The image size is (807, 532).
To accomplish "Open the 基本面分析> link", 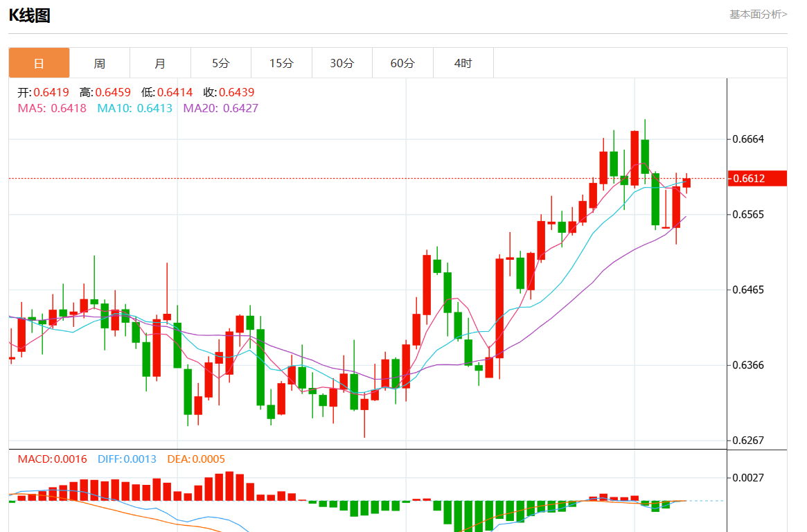I will tap(758, 15).
